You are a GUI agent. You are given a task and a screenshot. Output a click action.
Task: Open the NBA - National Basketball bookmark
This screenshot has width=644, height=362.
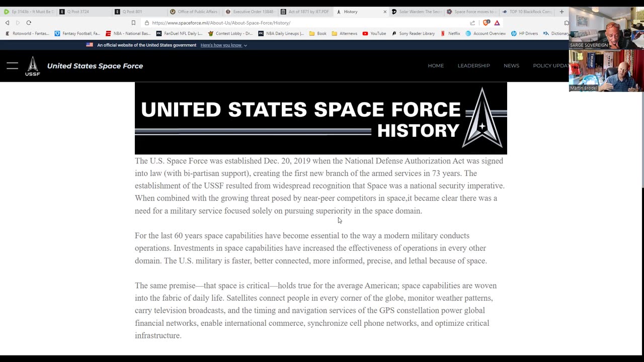click(128, 34)
